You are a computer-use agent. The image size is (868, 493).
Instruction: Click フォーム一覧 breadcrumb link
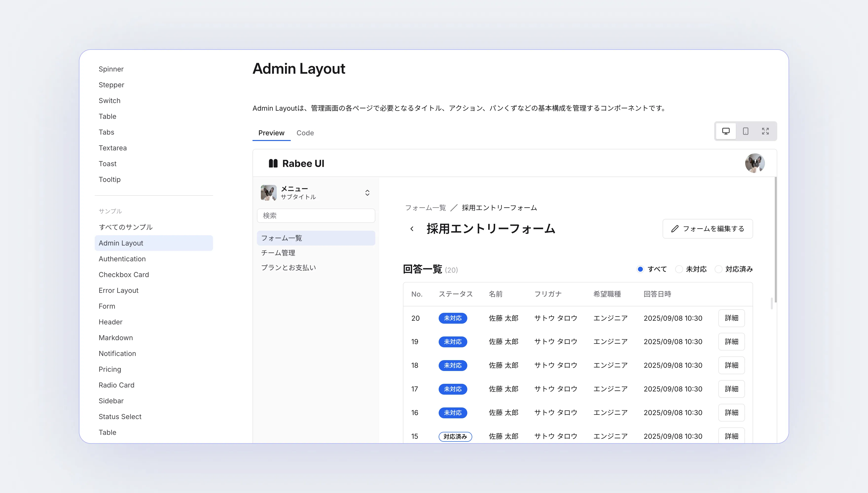tap(426, 208)
